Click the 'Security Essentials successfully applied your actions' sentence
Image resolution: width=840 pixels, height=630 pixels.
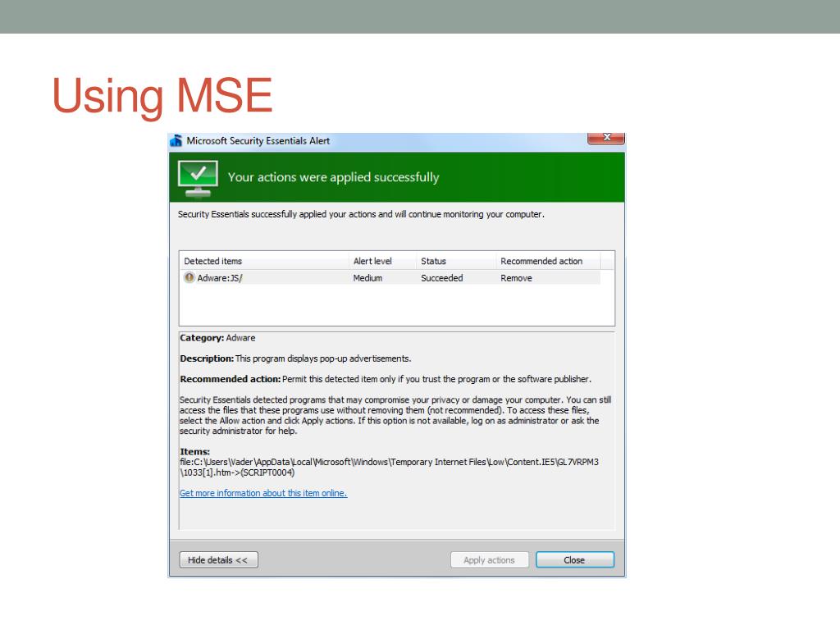pyautogui.click(x=361, y=214)
